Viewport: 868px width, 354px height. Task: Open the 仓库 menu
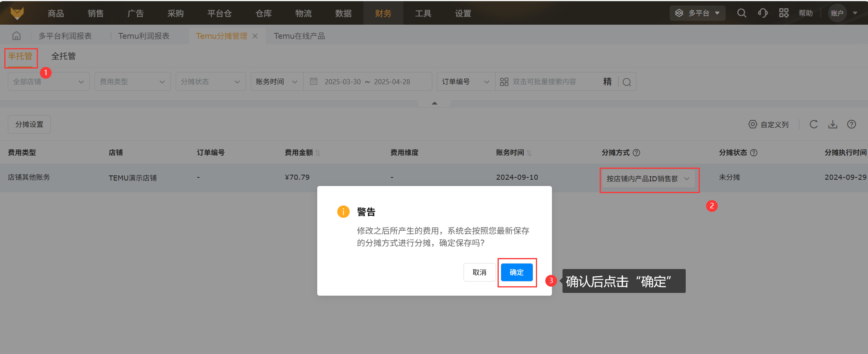pyautogui.click(x=264, y=13)
